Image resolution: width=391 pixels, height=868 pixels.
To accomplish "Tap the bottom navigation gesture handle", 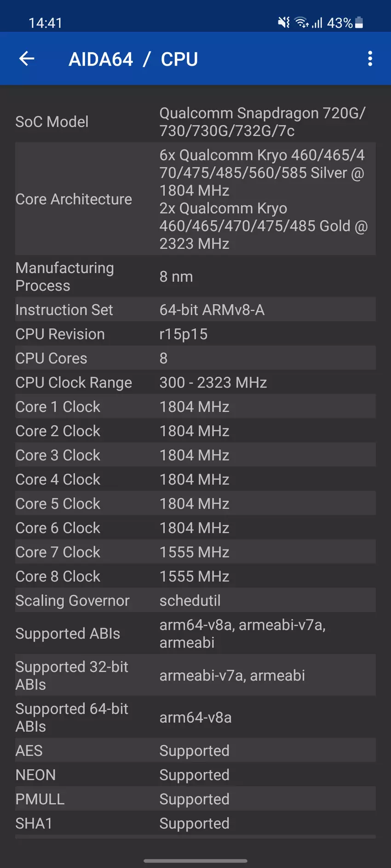I will tap(195, 861).
